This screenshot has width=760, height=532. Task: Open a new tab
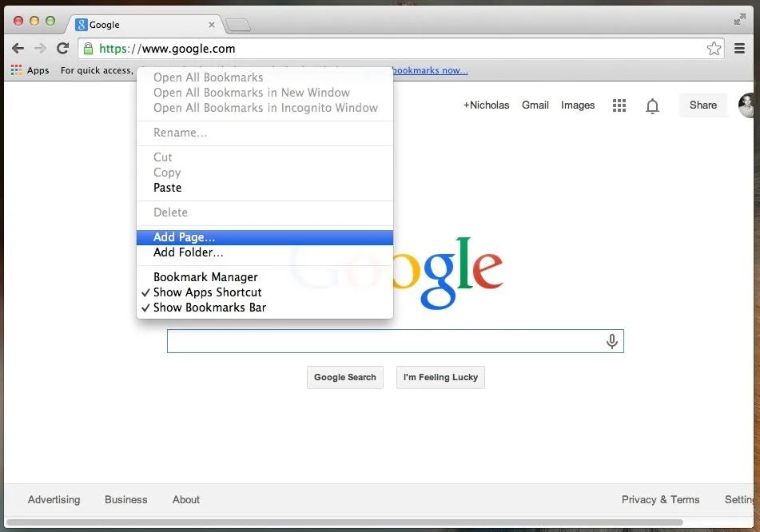238,25
